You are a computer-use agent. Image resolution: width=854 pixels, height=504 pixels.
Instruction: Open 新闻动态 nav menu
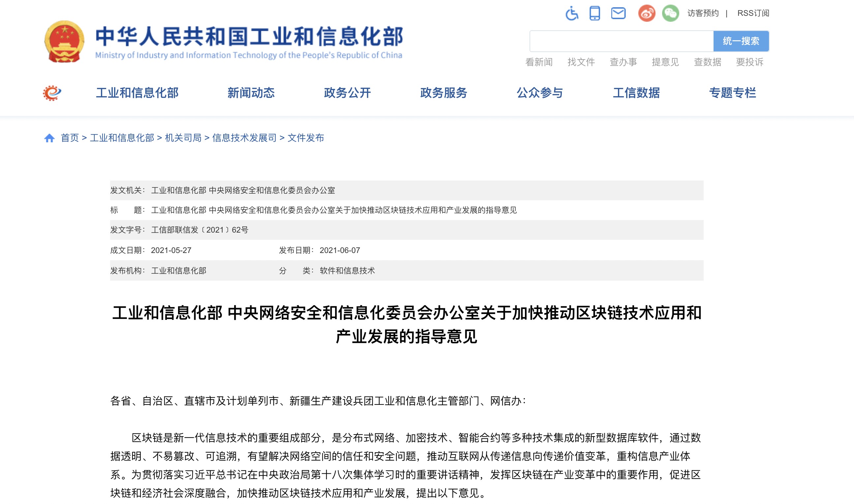click(x=251, y=93)
